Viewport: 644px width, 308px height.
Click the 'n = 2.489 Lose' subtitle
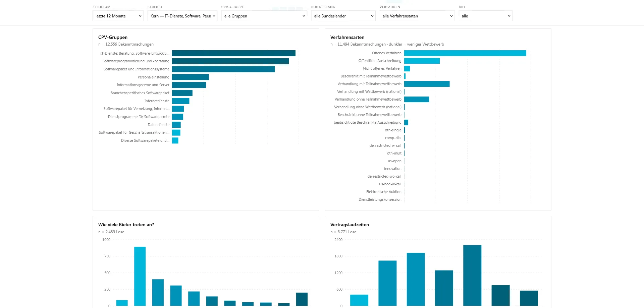click(x=111, y=232)
